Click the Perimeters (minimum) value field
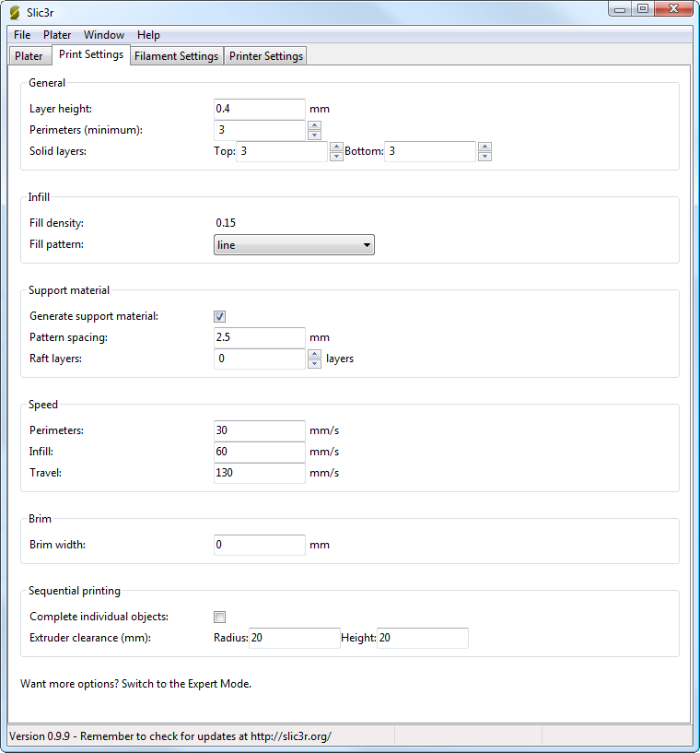Screen dimensions: 700x753 coord(260,130)
